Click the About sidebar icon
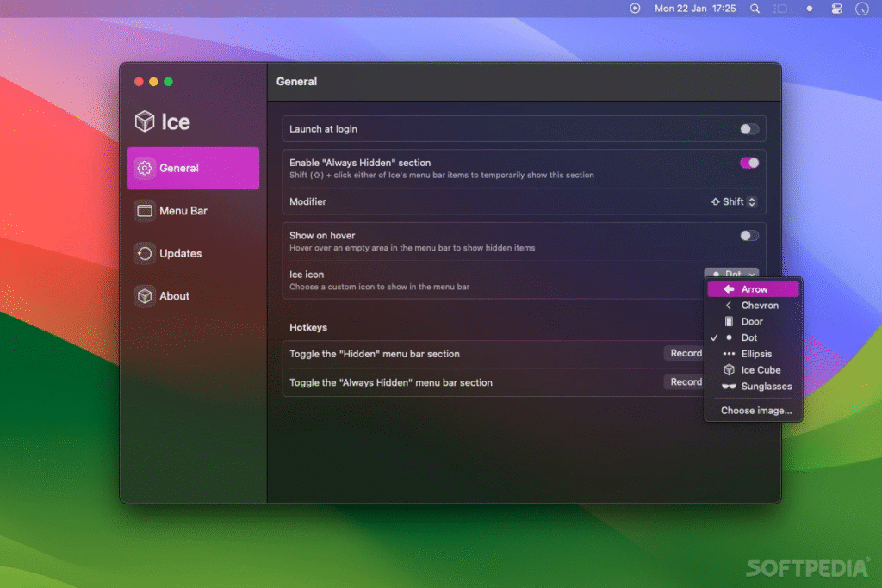 click(x=145, y=295)
